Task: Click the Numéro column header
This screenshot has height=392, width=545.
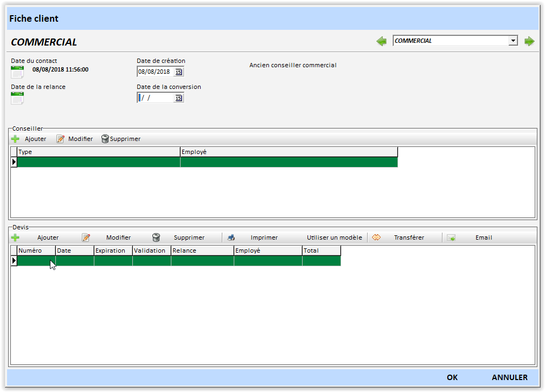Action: point(36,250)
